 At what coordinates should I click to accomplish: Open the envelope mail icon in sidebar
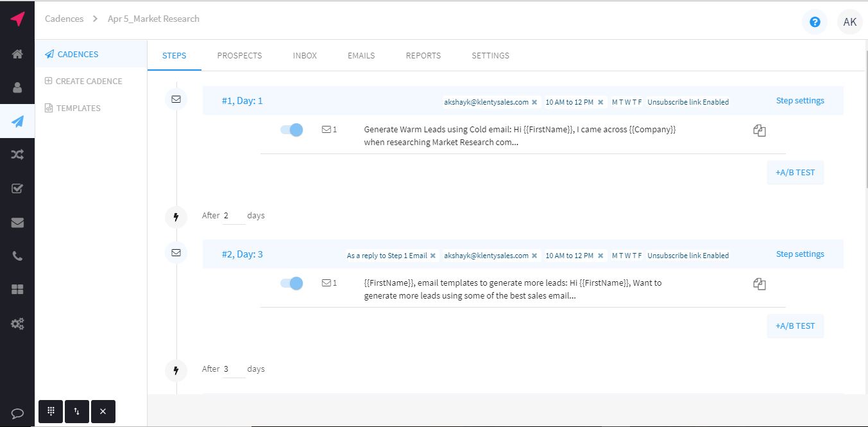pos(17,223)
